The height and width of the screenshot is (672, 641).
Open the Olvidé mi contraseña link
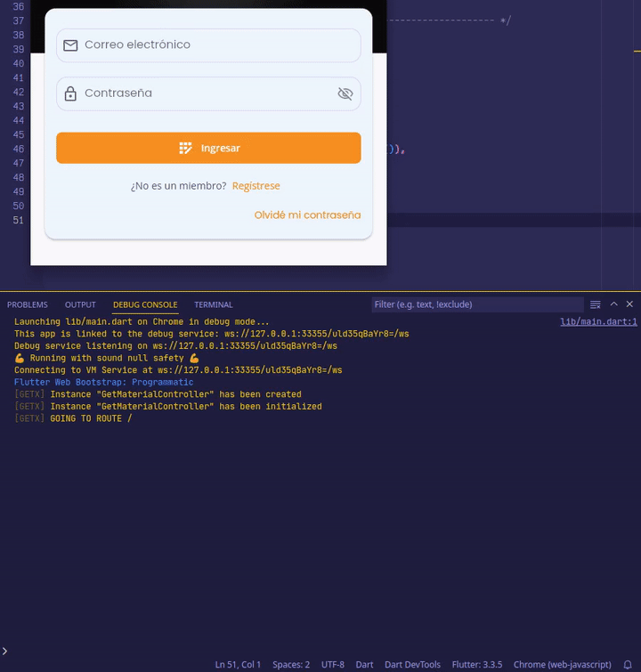coord(307,215)
